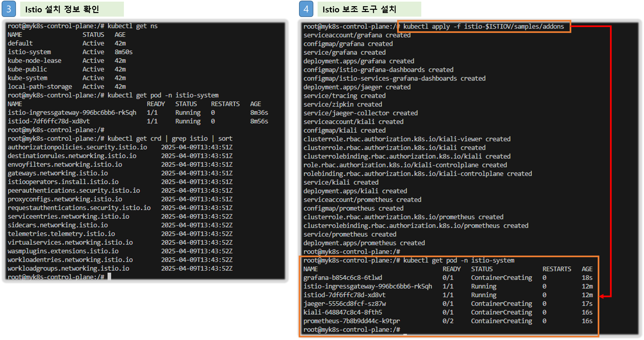Click 'kubectl get ns' command text
Screen dimensions: 644x340
point(132,26)
